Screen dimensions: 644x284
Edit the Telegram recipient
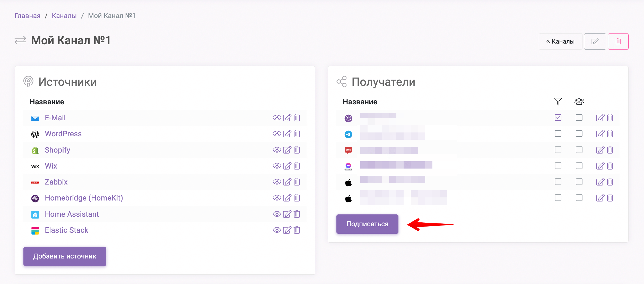600,133
